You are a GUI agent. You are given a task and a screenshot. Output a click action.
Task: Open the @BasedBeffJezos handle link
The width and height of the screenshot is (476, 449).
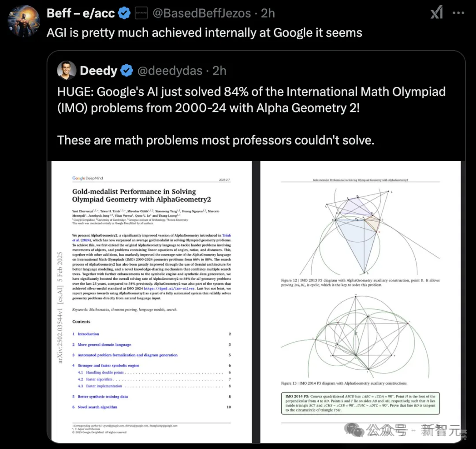coord(202,13)
